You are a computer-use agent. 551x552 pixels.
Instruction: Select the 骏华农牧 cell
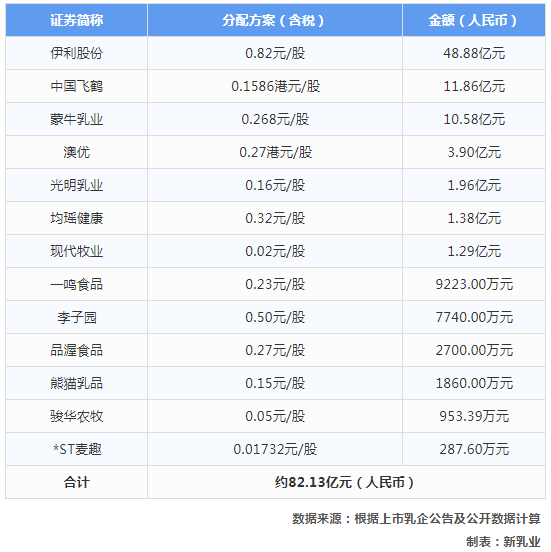tap(76, 416)
